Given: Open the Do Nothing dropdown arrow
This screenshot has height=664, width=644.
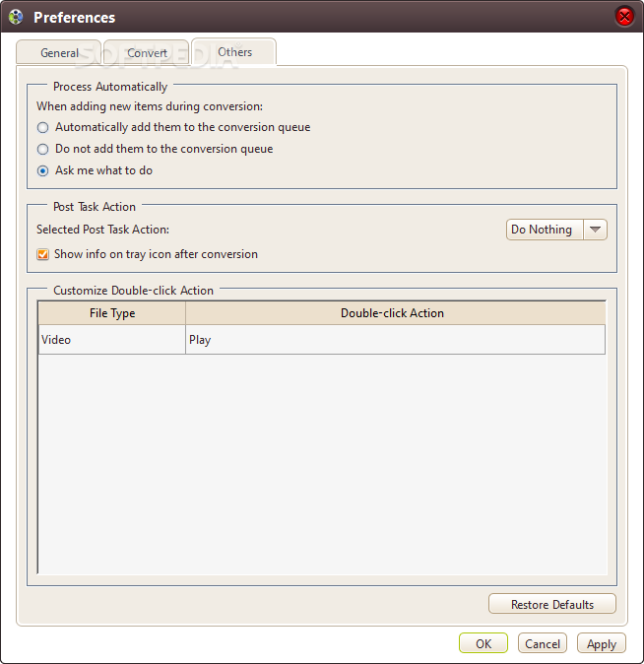Looking at the screenshot, I should click(x=595, y=230).
